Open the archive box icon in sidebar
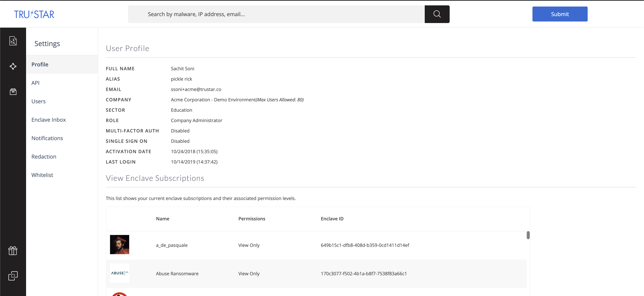The width and height of the screenshot is (644, 296). (x=13, y=92)
